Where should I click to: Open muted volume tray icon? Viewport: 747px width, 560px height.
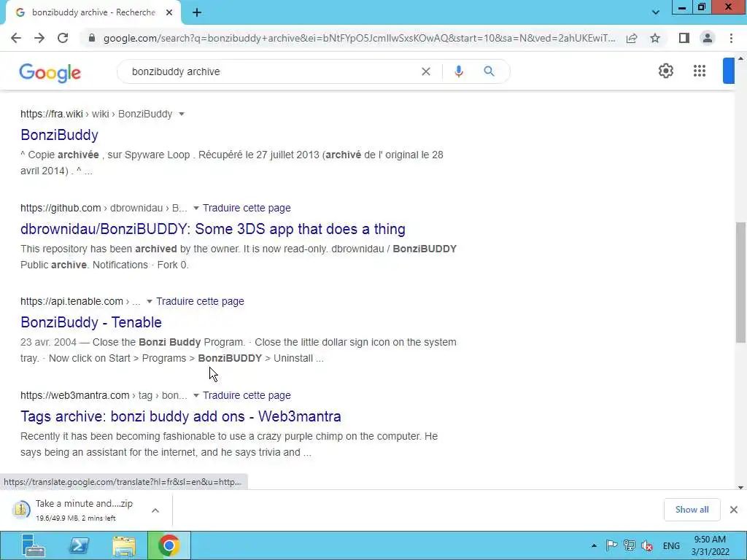(647, 545)
